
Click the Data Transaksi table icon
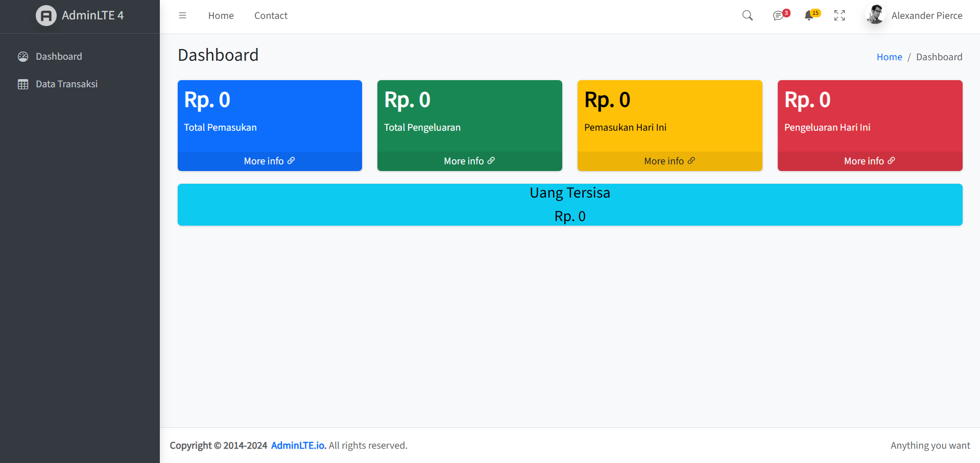[x=23, y=84]
